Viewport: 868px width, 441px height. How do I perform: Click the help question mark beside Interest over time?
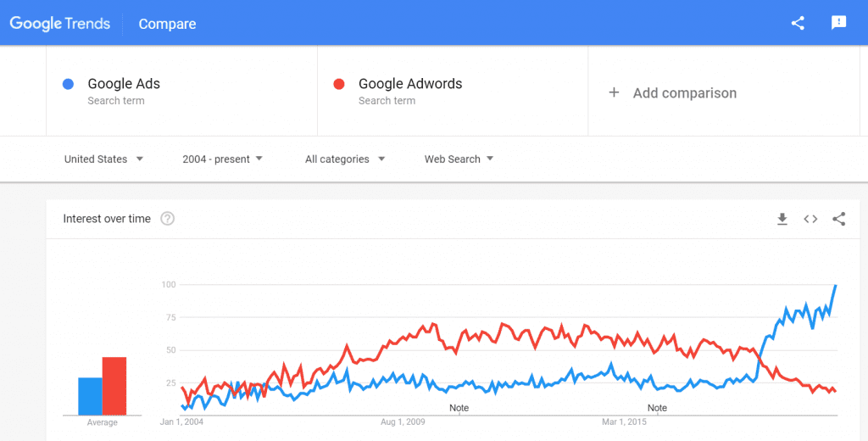[x=167, y=218]
